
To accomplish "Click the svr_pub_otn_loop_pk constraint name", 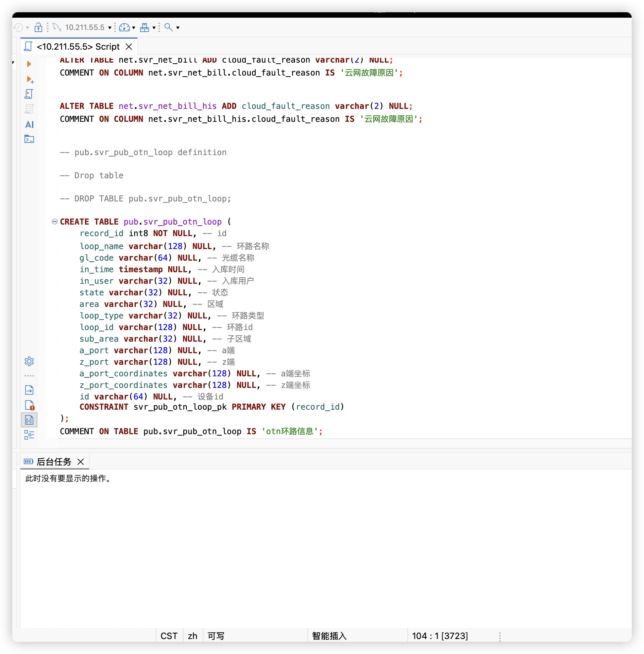I will tap(180, 407).
